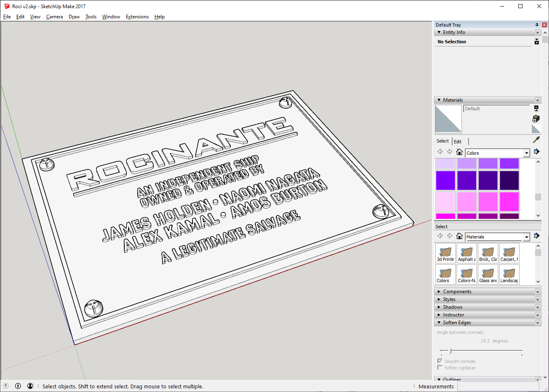Expand the Styles panel

439,299
